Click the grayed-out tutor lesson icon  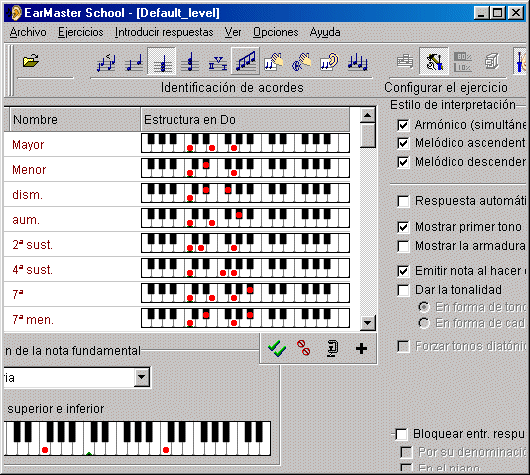coord(404,62)
